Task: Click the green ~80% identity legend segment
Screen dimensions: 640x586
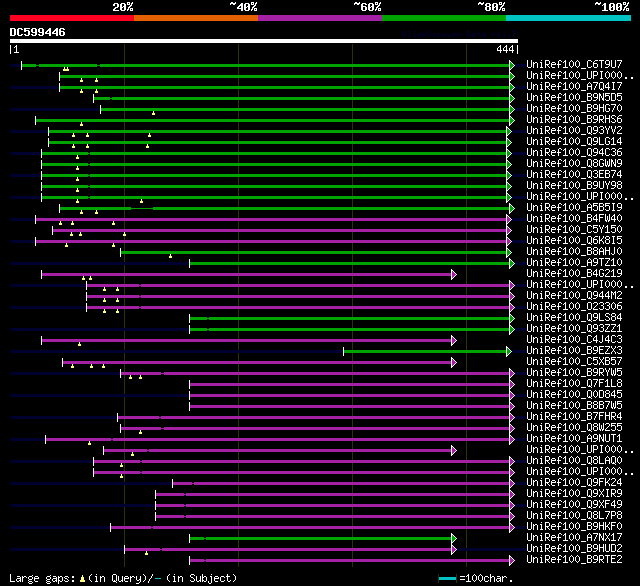Action: coord(444,18)
